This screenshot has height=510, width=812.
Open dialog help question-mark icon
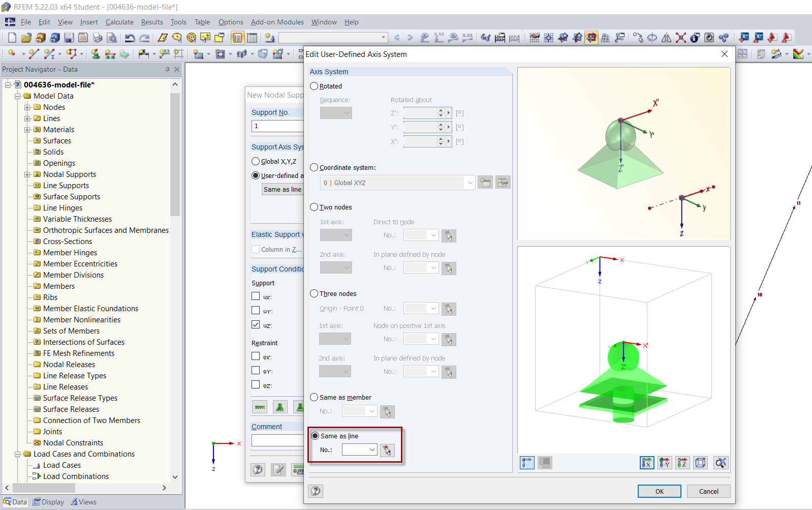coord(316,491)
